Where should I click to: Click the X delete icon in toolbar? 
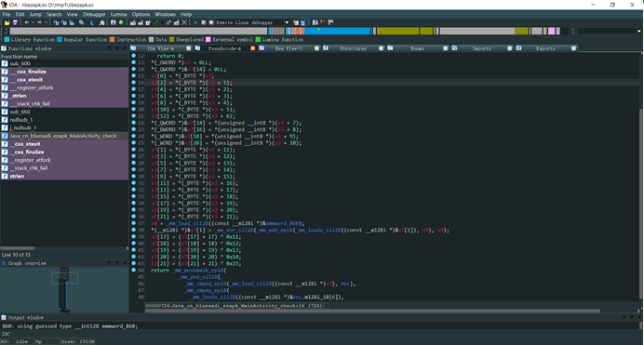pos(184,22)
